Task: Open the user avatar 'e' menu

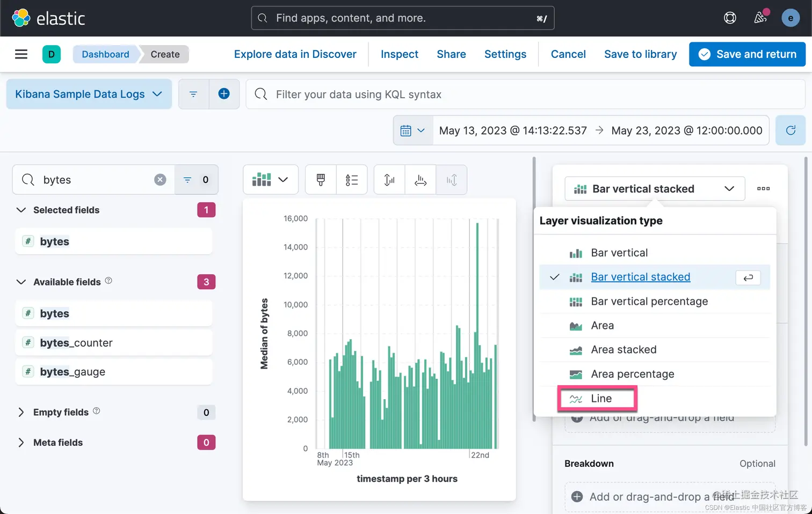Action: pos(790,18)
